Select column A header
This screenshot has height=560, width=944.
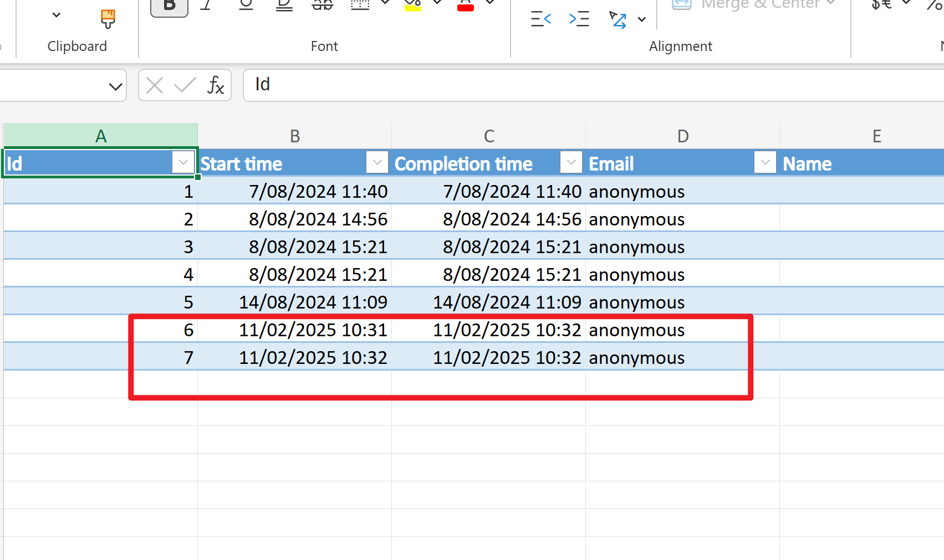pyautogui.click(x=101, y=136)
